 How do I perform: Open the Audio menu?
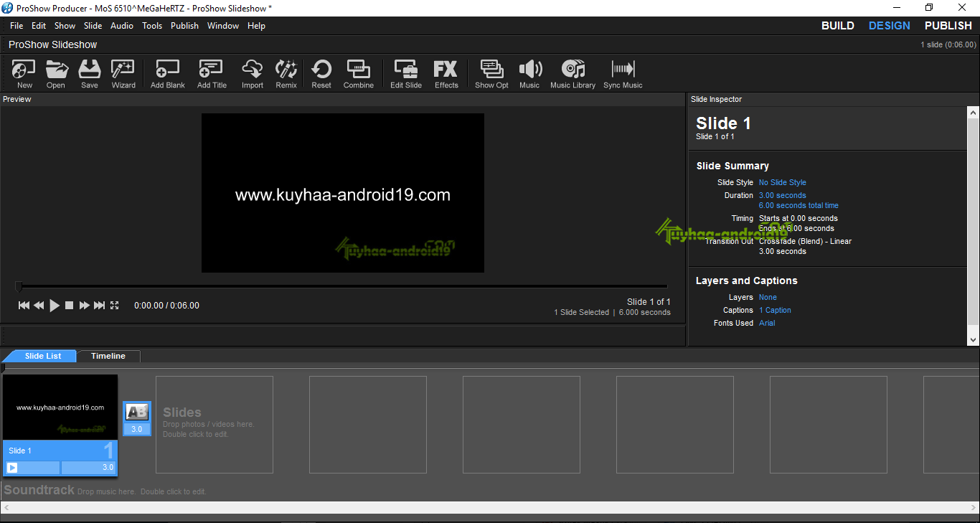point(122,26)
